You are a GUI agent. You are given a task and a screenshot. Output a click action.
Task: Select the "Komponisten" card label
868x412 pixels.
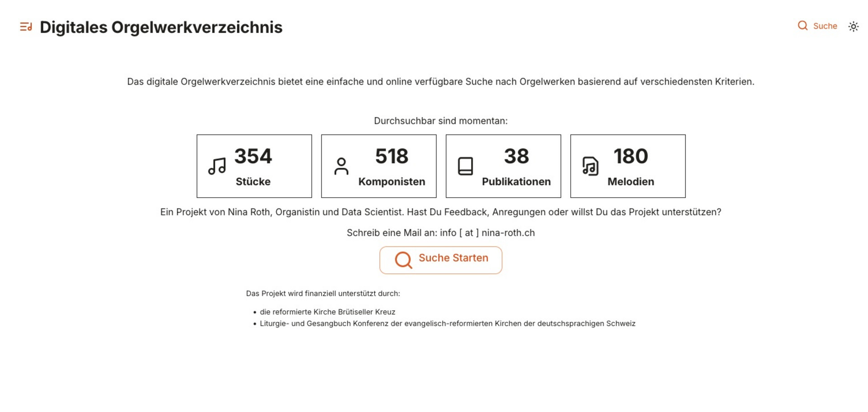(x=392, y=182)
